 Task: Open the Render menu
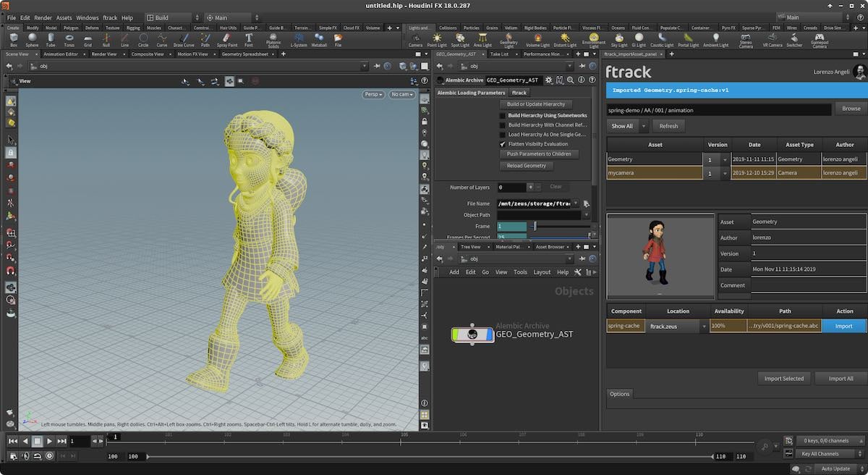43,17
